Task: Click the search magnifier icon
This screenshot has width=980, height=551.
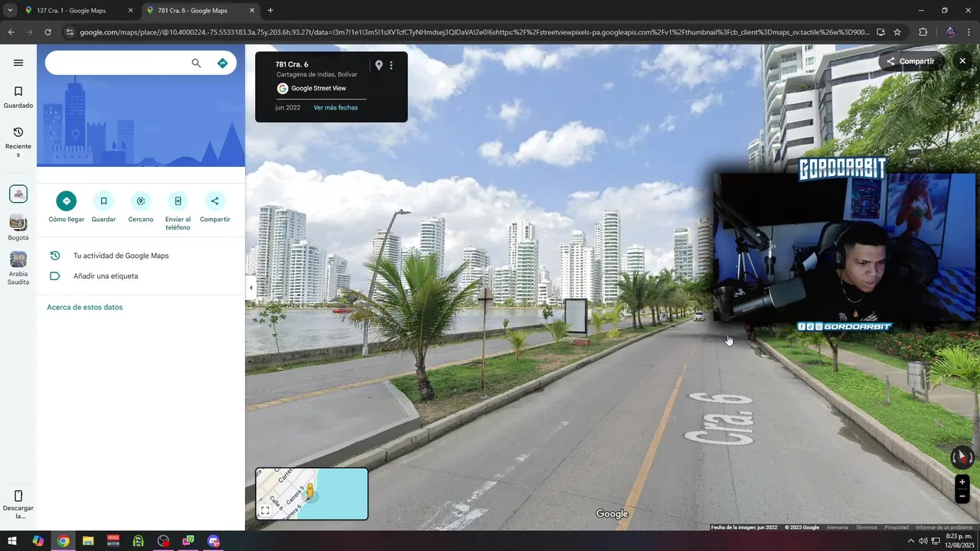Action: [196, 64]
